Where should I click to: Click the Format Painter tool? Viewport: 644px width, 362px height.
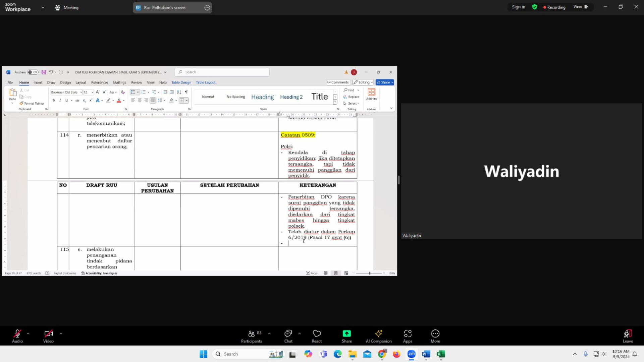pos(32,103)
